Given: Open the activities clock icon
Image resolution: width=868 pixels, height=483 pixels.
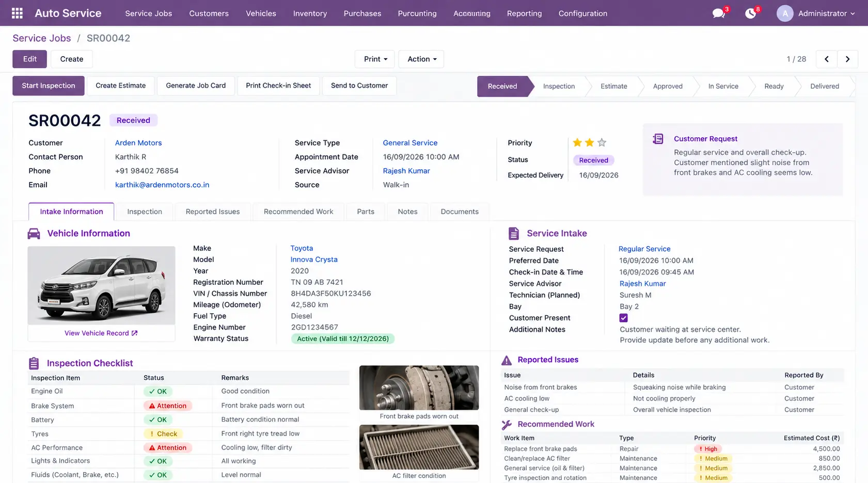Looking at the screenshot, I should (750, 13).
